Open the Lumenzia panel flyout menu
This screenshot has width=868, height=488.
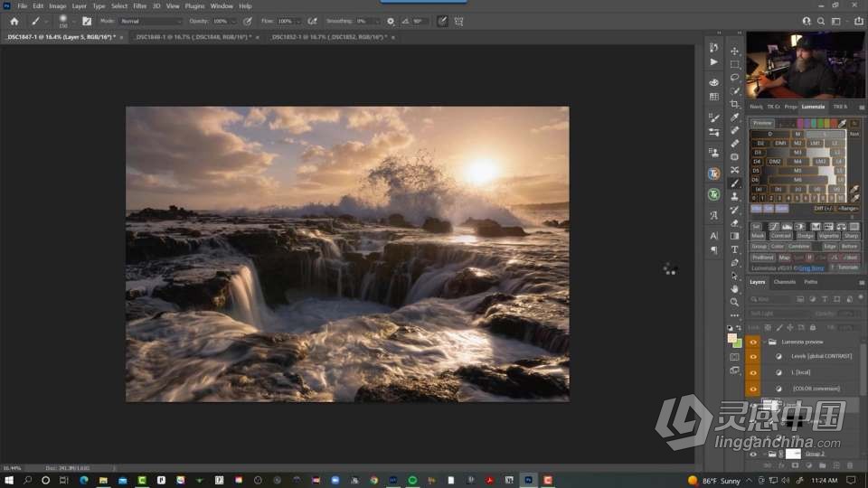pyautogui.click(x=862, y=107)
